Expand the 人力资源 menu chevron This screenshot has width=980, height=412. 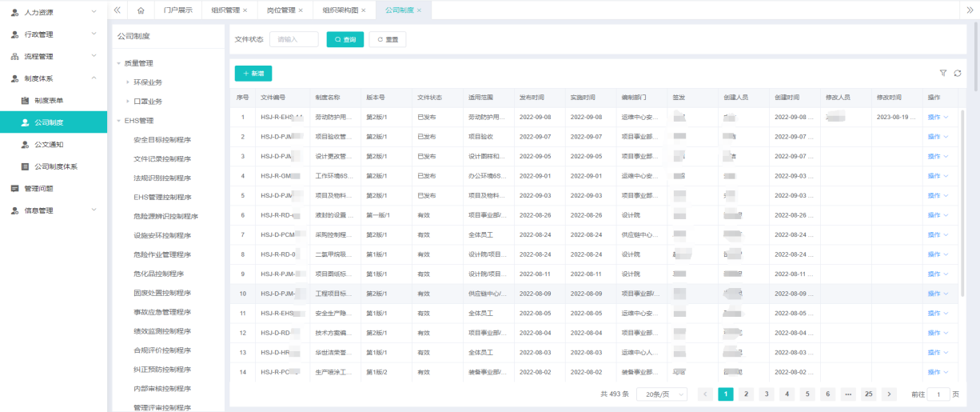94,13
